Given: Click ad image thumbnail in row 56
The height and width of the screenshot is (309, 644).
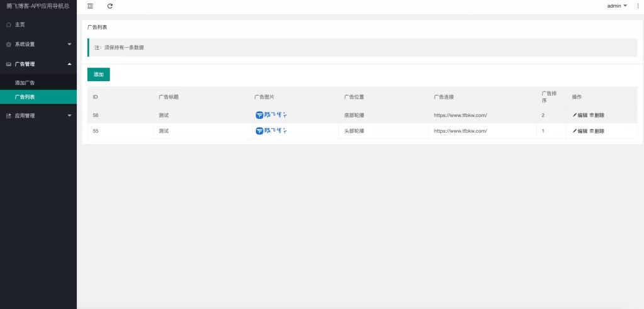Looking at the screenshot, I should pos(271,115).
